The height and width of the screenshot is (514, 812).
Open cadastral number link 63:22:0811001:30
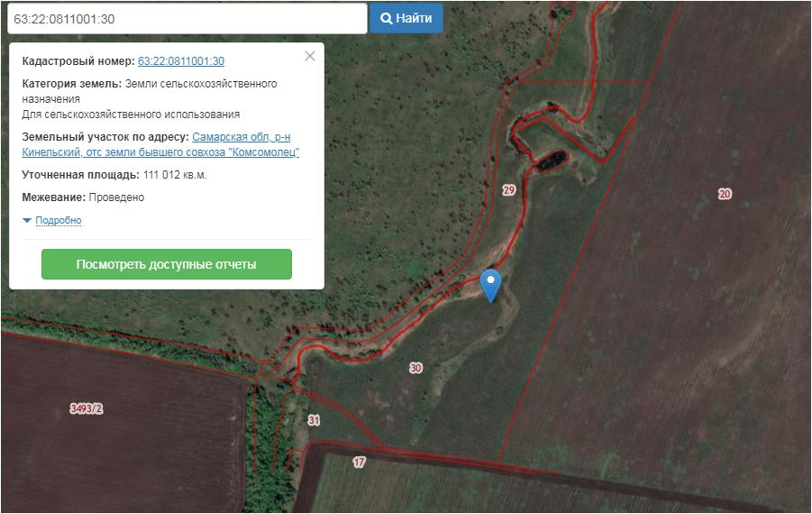pyautogui.click(x=181, y=61)
